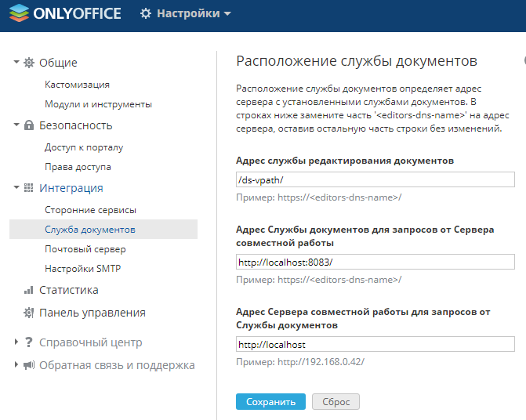Image resolution: width=526 pixels, height=420 pixels.
Task: Open Сторонние сервисы settings page
Action: click(91, 210)
